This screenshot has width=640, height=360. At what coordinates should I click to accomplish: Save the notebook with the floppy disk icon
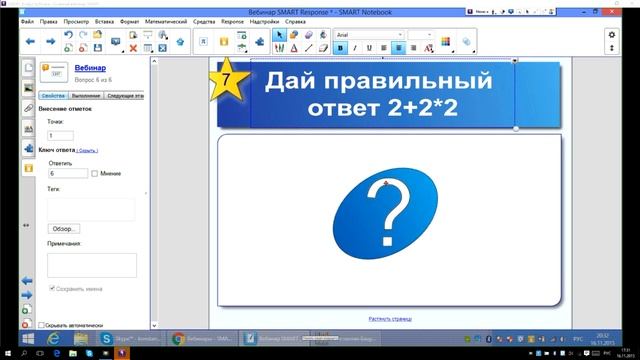98,48
